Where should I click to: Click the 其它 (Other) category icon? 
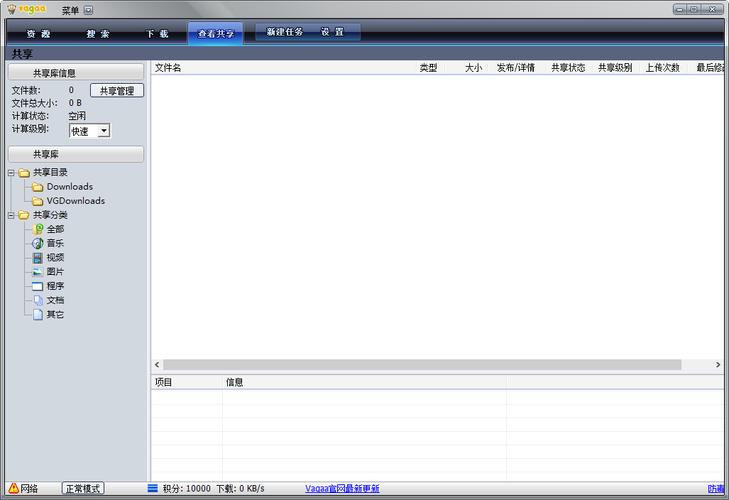point(38,314)
